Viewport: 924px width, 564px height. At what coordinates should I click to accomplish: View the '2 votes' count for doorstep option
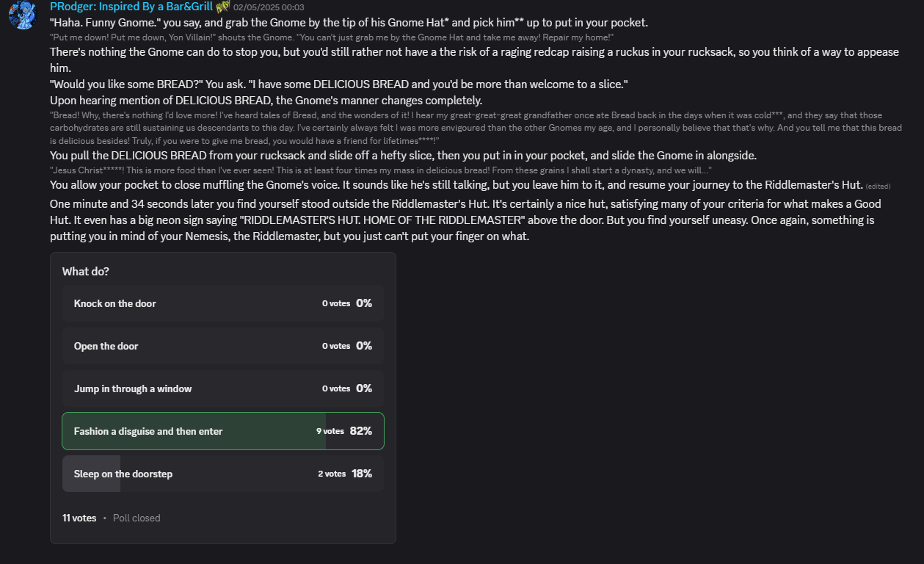(332, 474)
